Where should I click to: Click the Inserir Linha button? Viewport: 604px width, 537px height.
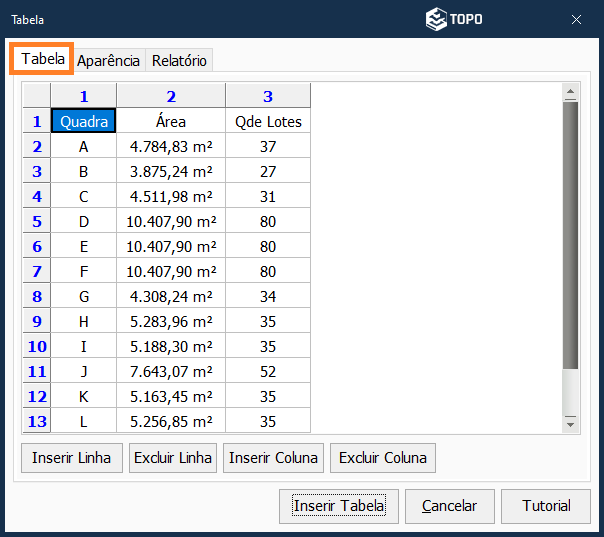tap(72, 458)
